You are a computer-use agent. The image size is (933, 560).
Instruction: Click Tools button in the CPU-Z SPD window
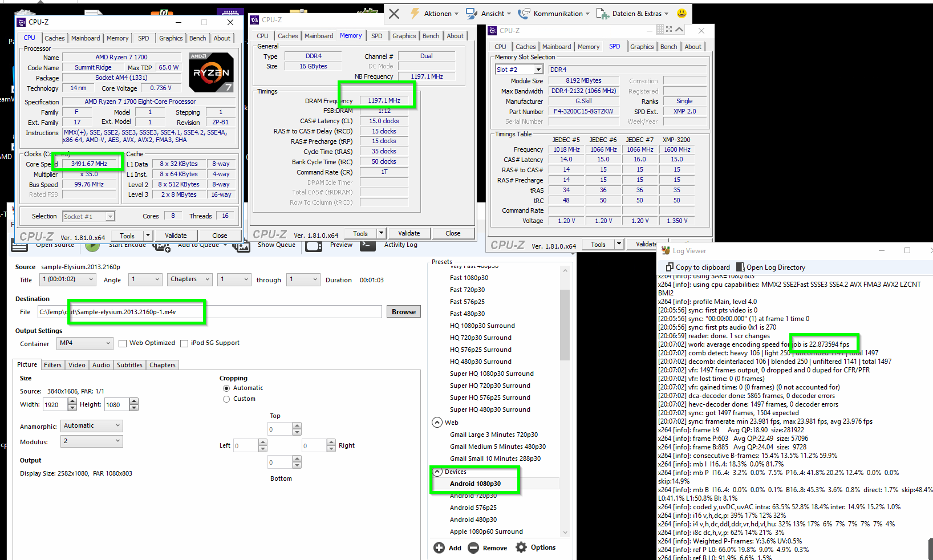click(x=598, y=245)
